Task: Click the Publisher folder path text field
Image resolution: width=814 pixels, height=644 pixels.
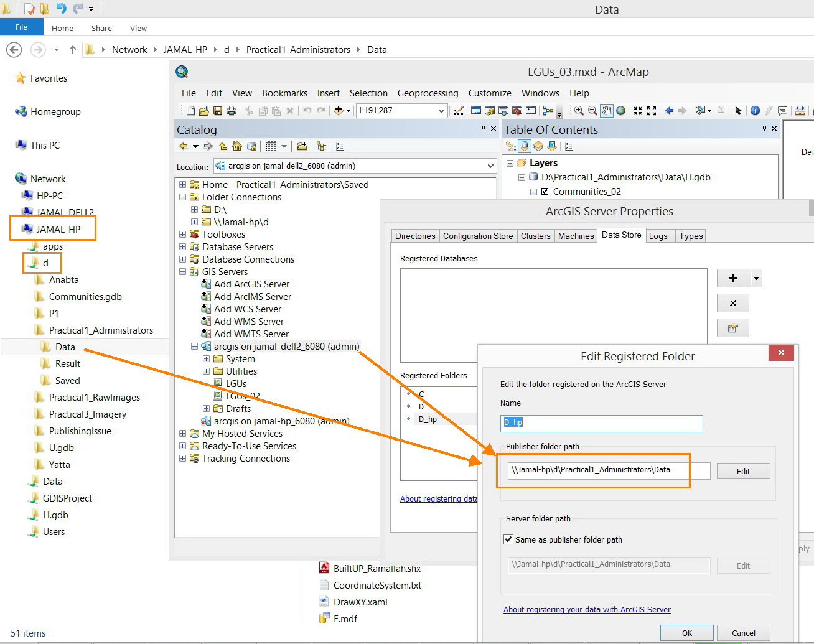Action: point(609,470)
